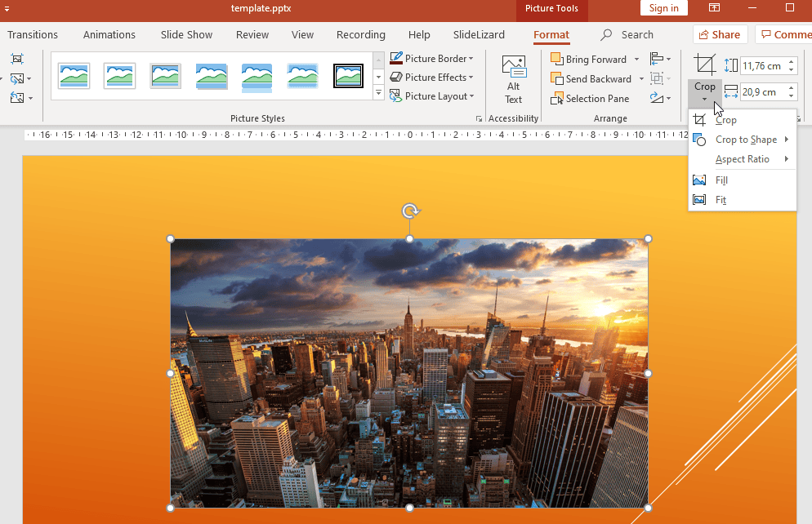812x524 pixels.
Task: Expand the full Picture Styles gallery
Action: tap(378, 93)
